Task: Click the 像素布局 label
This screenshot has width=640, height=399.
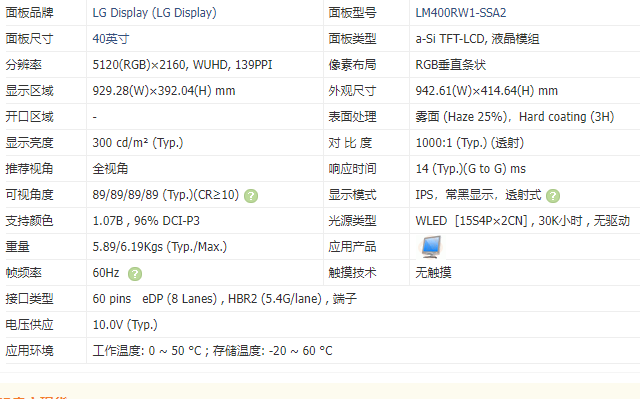Action: point(352,65)
